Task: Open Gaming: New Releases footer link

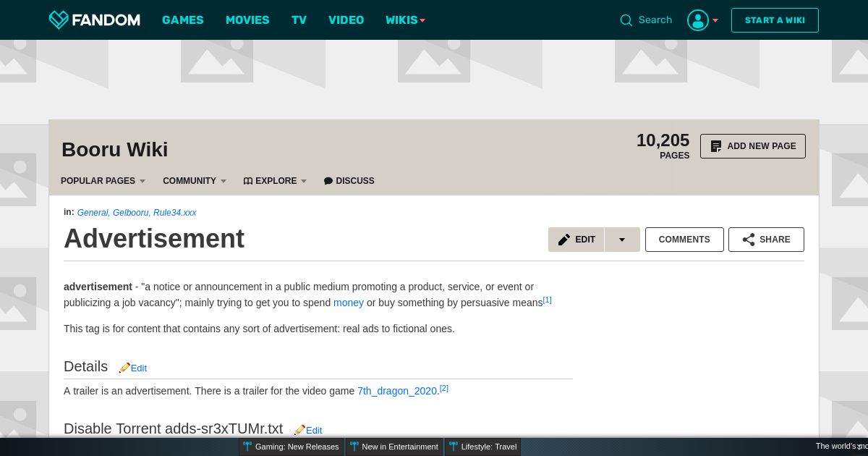Action: click(292, 447)
